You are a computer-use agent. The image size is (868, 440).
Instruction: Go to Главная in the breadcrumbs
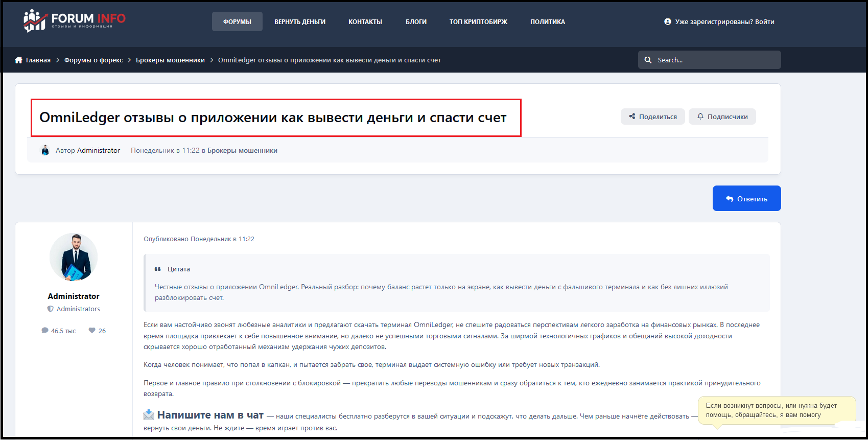click(38, 60)
